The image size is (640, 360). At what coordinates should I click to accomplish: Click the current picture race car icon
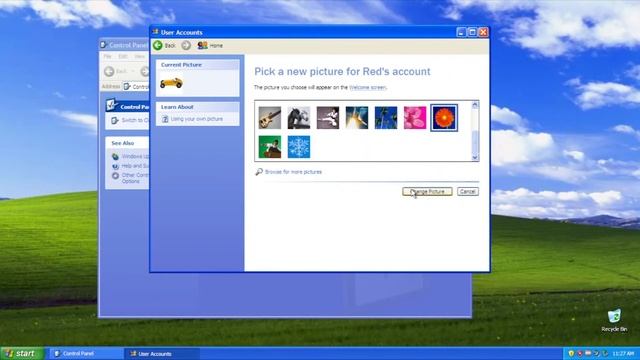click(x=171, y=83)
